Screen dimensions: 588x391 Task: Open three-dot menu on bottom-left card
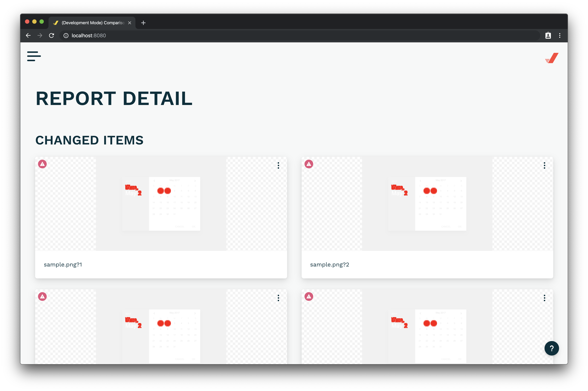(278, 298)
